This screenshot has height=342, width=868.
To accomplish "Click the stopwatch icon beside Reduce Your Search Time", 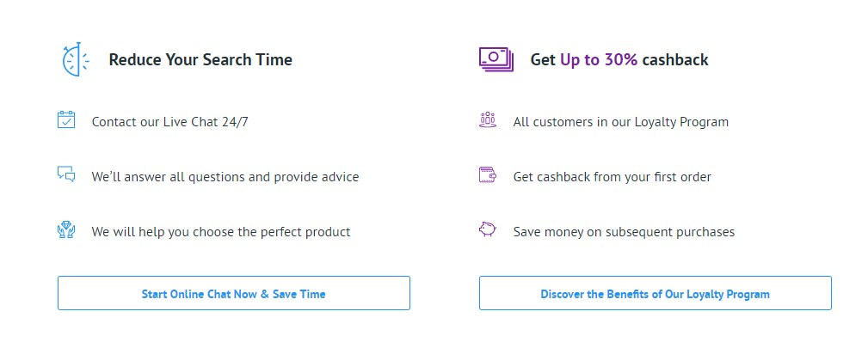I will [75, 59].
